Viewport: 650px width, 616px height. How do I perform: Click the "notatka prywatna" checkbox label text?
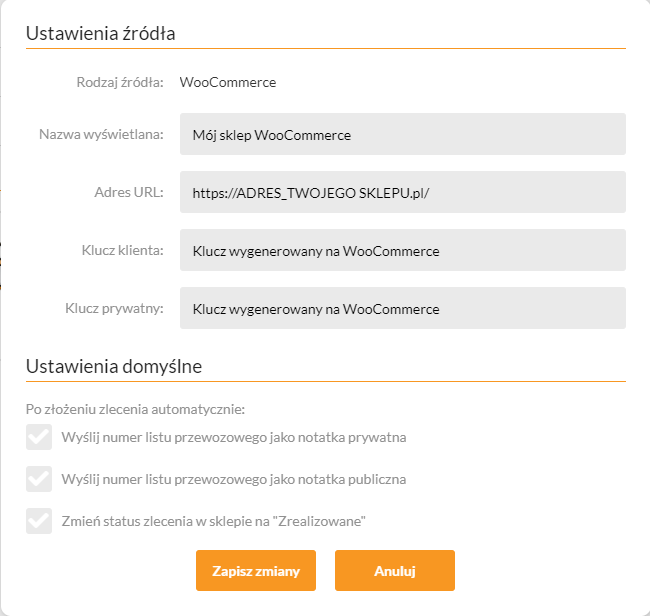click(233, 437)
